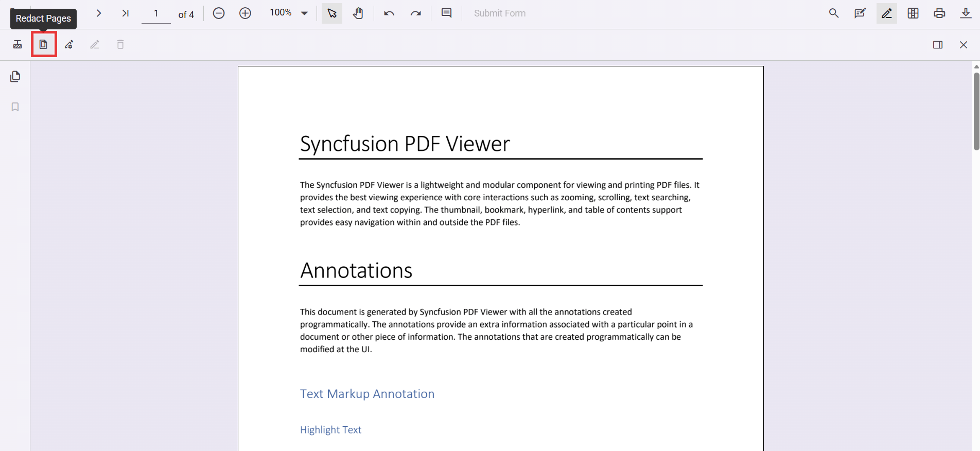Viewport: 980px width, 451px height.
Task: Jump to the last page
Action: [125, 13]
